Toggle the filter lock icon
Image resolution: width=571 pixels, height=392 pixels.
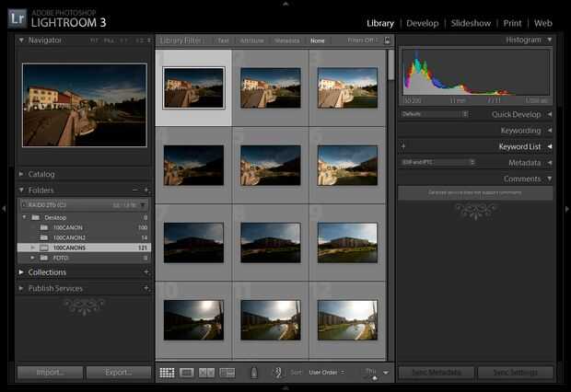(x=387, y=40)
